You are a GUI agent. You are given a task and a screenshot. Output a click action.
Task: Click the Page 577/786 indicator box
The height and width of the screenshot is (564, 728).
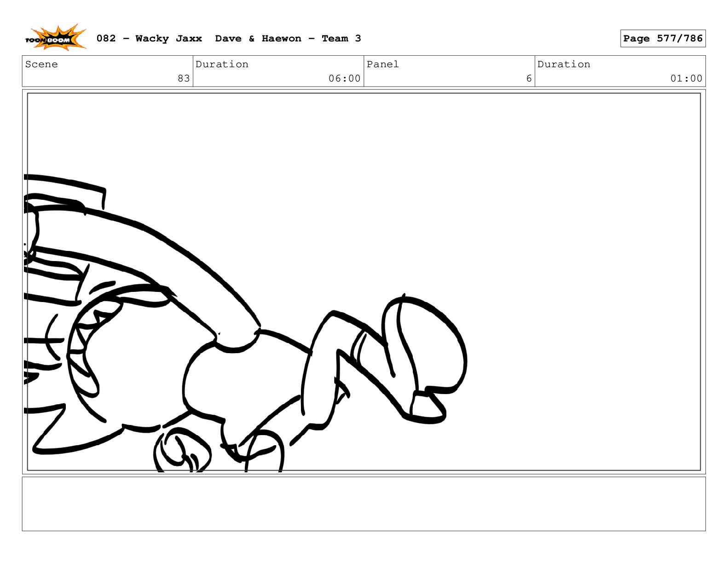point(662,39)
